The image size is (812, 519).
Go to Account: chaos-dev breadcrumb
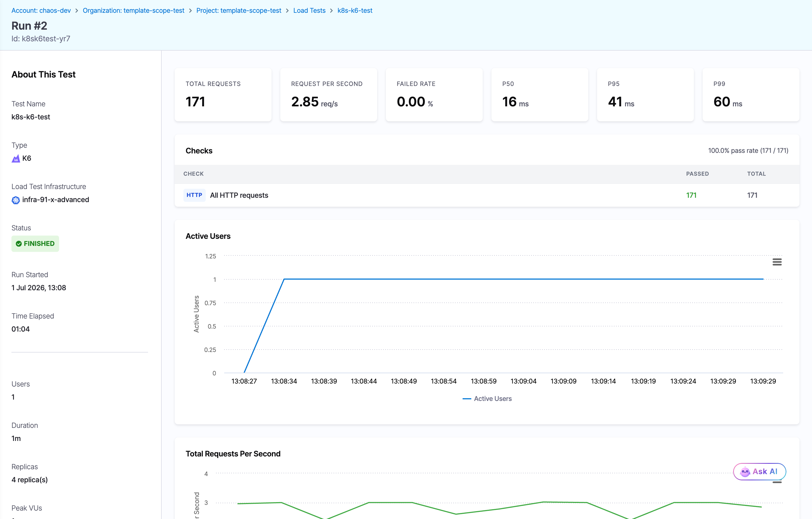click(41, 10)
